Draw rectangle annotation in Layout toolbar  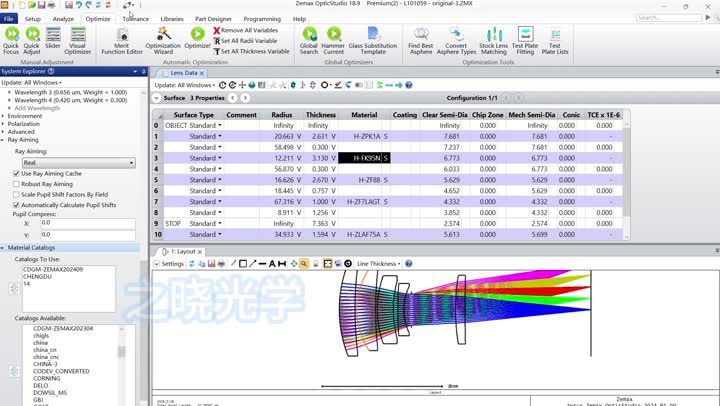click(243, 264)
